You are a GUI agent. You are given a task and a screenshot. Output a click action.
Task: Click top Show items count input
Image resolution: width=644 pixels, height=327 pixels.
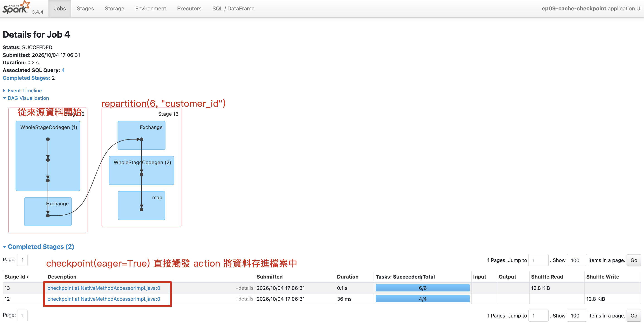[577, 260]
